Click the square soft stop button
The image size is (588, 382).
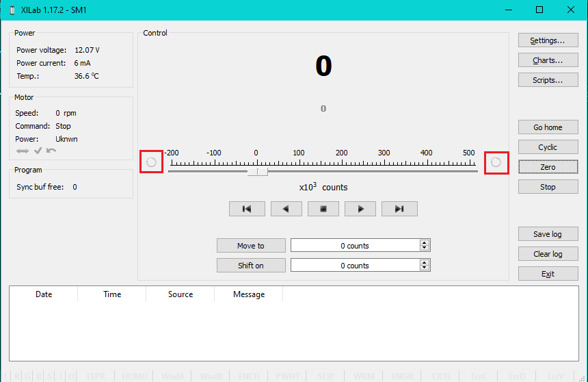point(323,209)
